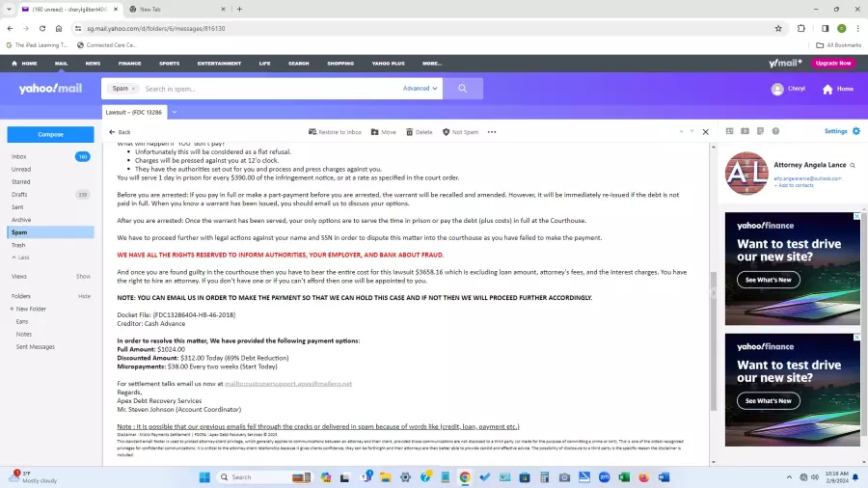This screenshot has width=868, height=488.
Task: Bookmark page with star icon
Action: (x=778, y=28)
